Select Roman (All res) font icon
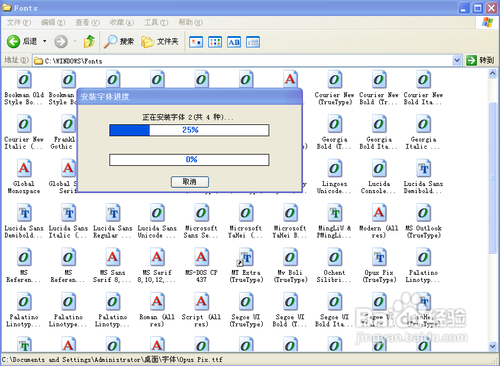Image resolution: width=500 pixels, height=366 pixels. click(157, 301)
